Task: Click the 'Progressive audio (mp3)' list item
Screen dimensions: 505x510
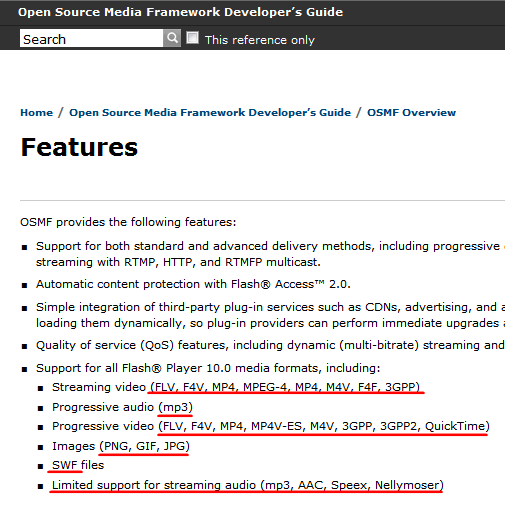Action: click(x=122, y=407)
